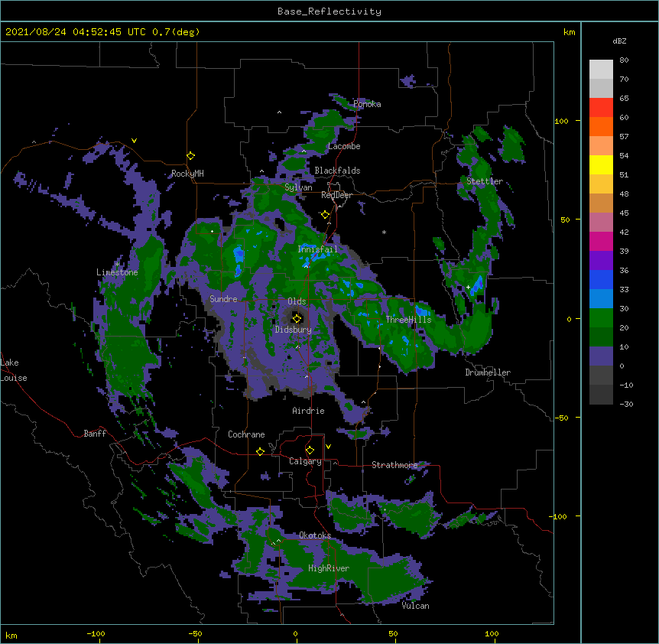Image resolution: width=659 pixels, height=644 pixels.
Task: Click the Blackfalds city label
Action: pyautogui.click(x=337, y=171)
